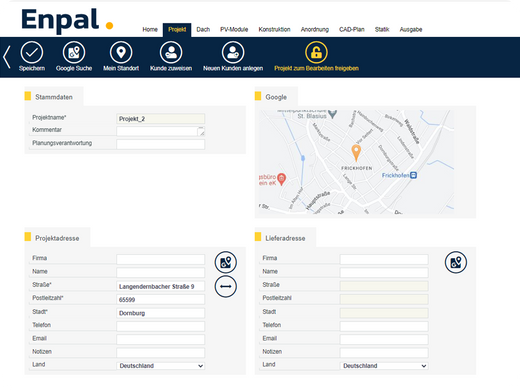Open the PV-Module tab

[234, 29]
